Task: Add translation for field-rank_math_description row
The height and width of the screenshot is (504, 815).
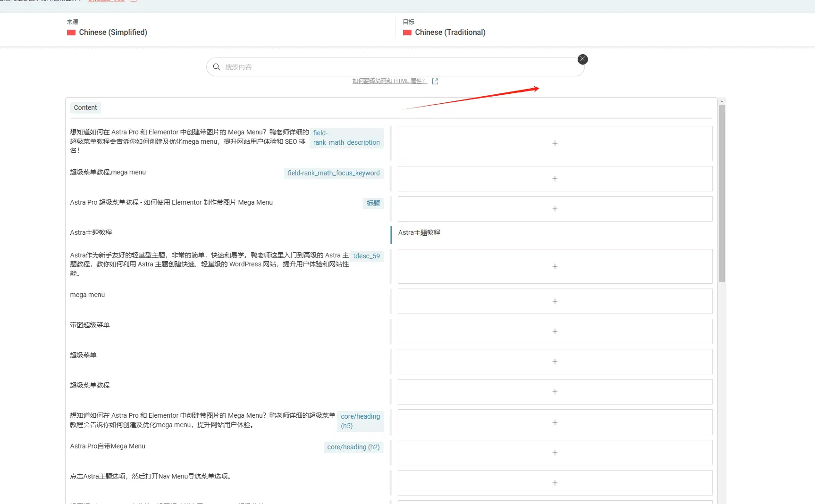Action: (x=555, y=143)
